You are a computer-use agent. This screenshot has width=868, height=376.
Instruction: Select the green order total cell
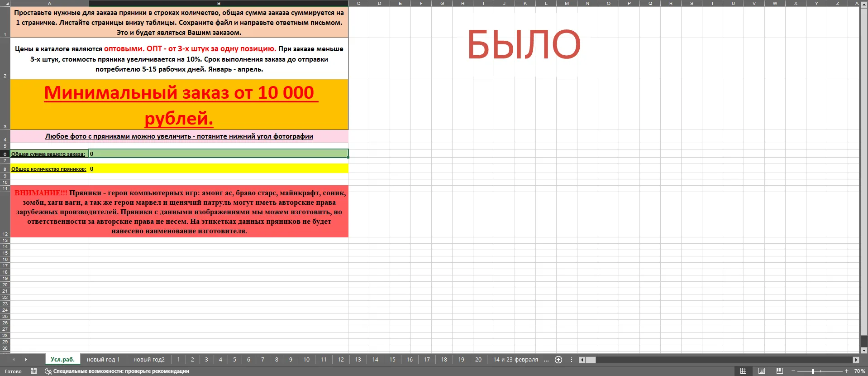click(219, 154)
